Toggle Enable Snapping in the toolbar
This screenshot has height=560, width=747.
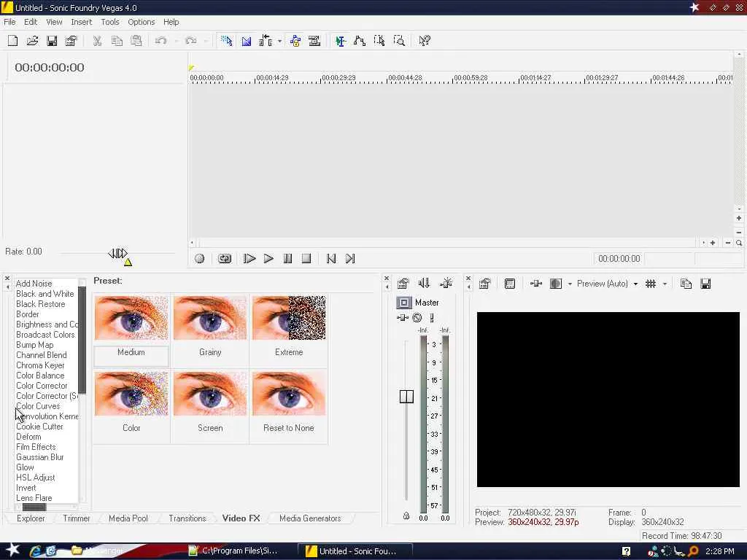tap(226, 41)
